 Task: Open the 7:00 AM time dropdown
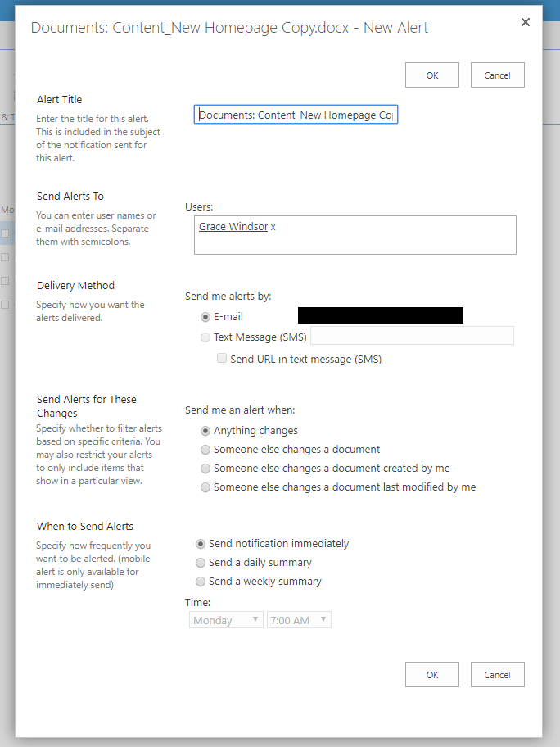tap(299, 621)
